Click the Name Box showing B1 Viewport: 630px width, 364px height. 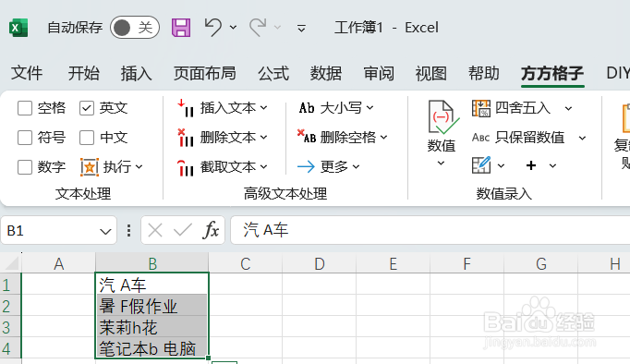[59, 231]
